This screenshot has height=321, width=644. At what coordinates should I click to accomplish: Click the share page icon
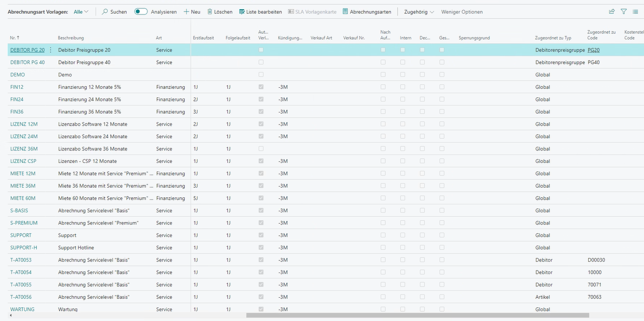click(x=612, y=12)
